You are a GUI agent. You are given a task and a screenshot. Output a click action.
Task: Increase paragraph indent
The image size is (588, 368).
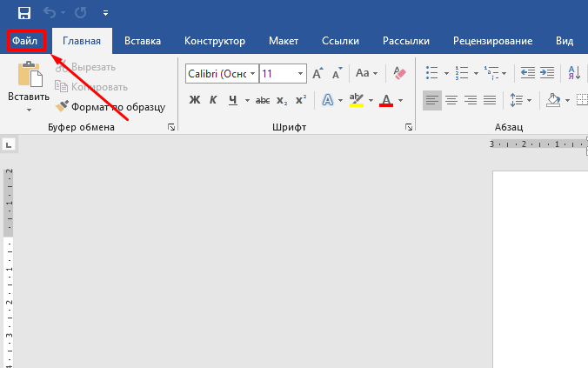[547, 73]
